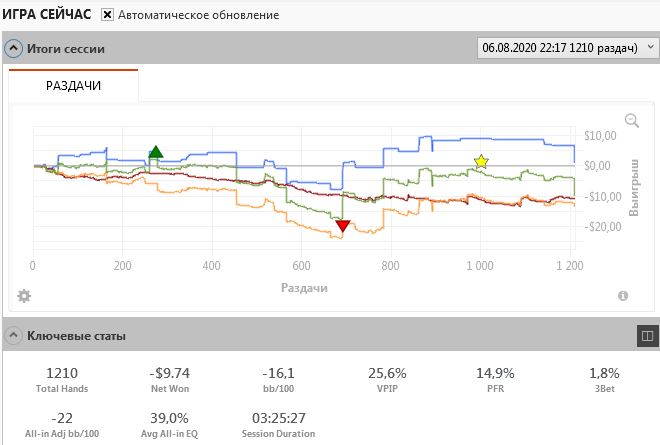Click the 1 000 hands axis label
The width and height of the screenshot is (660, 445).
pyautogui.click(x=480, y=266)
